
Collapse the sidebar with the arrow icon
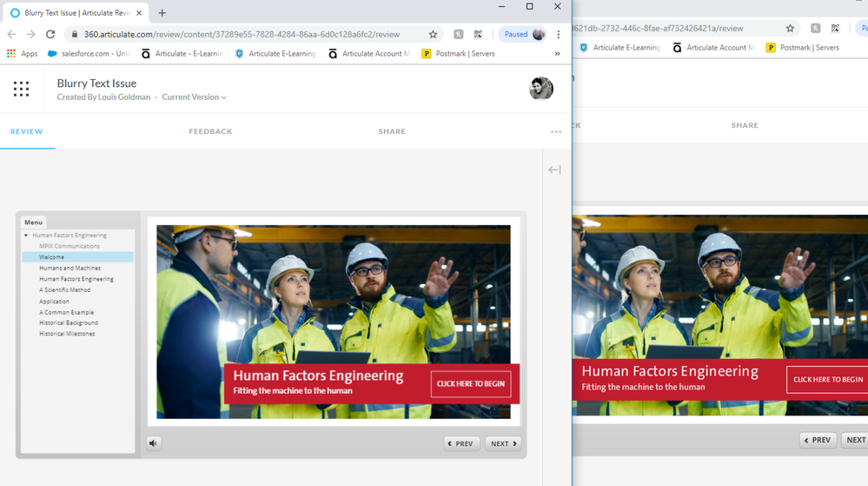554,170
